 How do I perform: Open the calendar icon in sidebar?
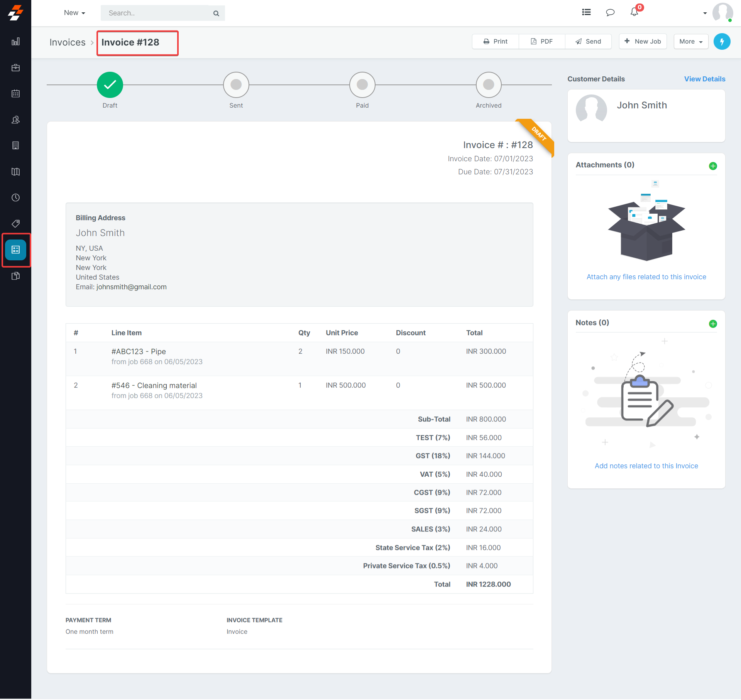15,94
